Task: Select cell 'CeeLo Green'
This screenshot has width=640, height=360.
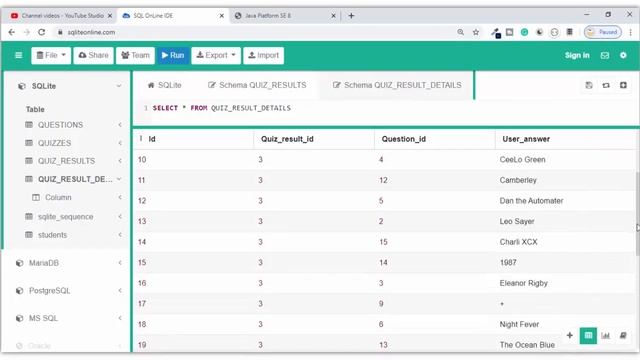Action: [522, 160]
